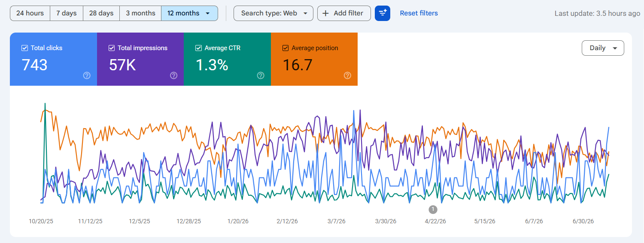This screenshot has height=243, width=644.
Task: Click the 5/15/26 axis date label
Action: click(485, 221)
